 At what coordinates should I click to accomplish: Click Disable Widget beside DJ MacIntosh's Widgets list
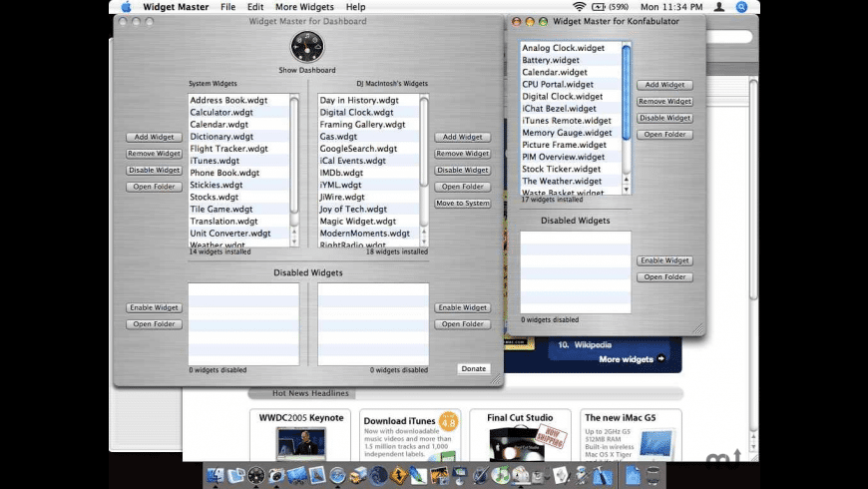[x=462, y=170]
